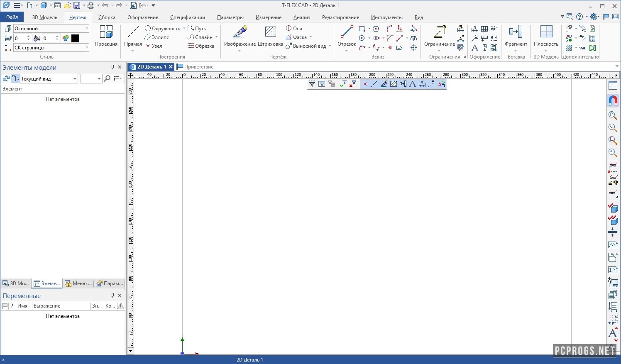621x364 pixels.
Task: Toggle dimension selection filter in selector toolbar
Action: pyautogui.click(x=422, y=84)
